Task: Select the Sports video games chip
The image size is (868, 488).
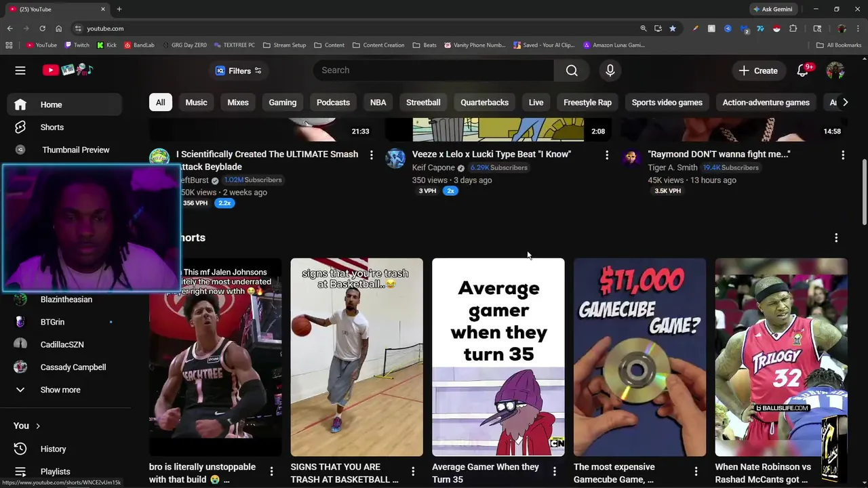Action: click(x=667, y=102)
